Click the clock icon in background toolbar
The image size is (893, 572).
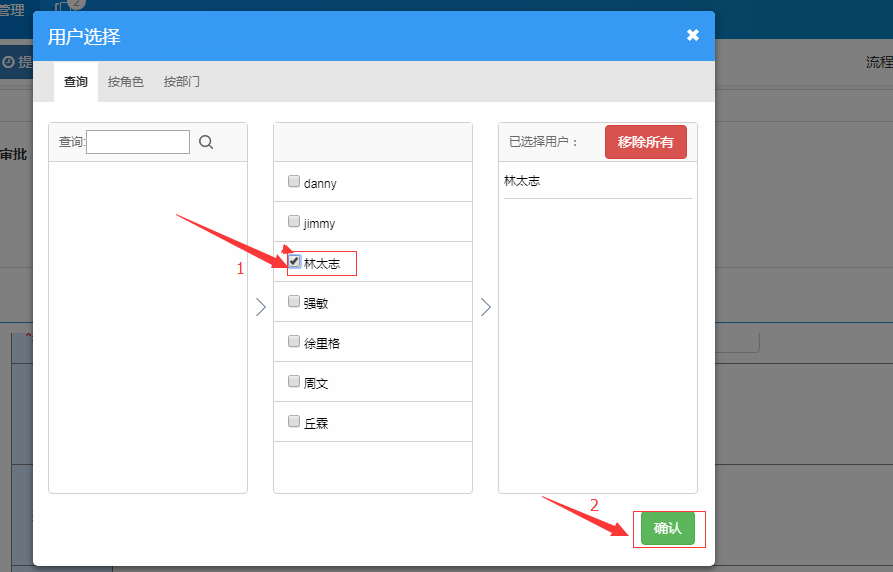9,62
